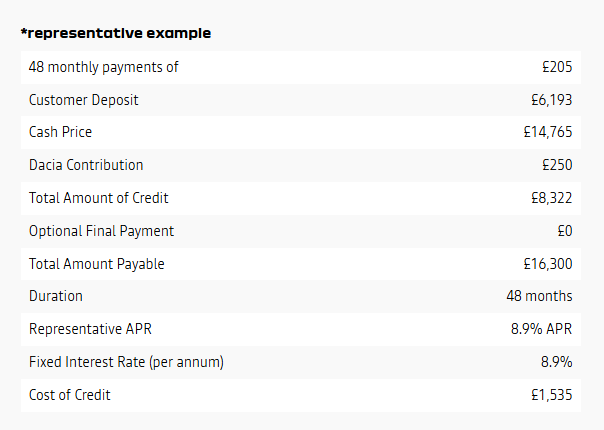Select the Total Amount of Credit label
The height and width of the screenshot is (430, 604).
click(x=99, y=198)
